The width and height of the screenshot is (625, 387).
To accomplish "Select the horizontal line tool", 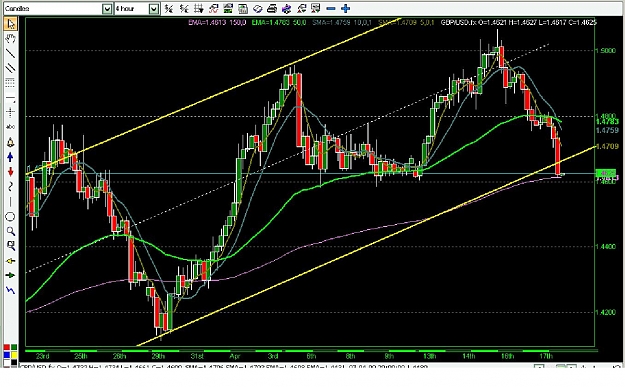I will pos(10,98).
